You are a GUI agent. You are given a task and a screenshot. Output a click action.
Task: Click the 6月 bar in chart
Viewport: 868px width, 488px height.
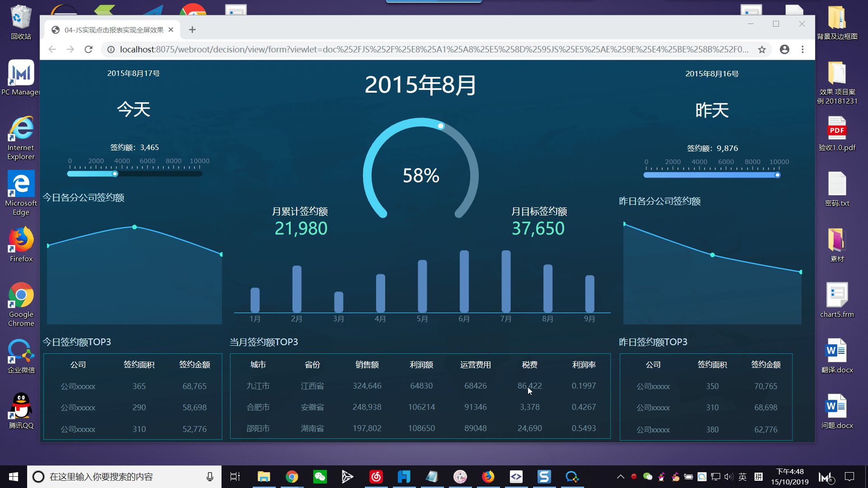coord(464,281)
